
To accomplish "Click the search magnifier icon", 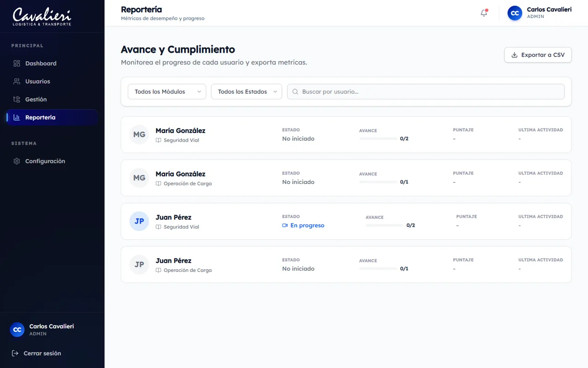I will coord(295,92).
